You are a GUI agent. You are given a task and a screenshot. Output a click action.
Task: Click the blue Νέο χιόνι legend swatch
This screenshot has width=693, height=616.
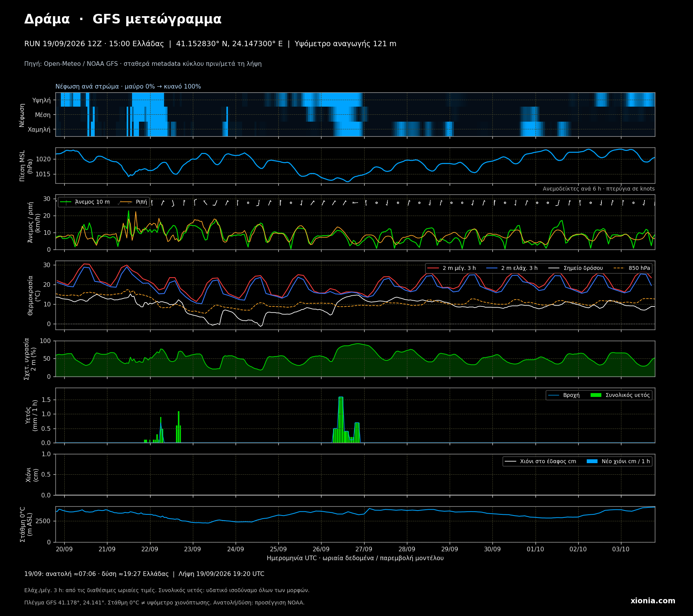[x=592, y=461]
